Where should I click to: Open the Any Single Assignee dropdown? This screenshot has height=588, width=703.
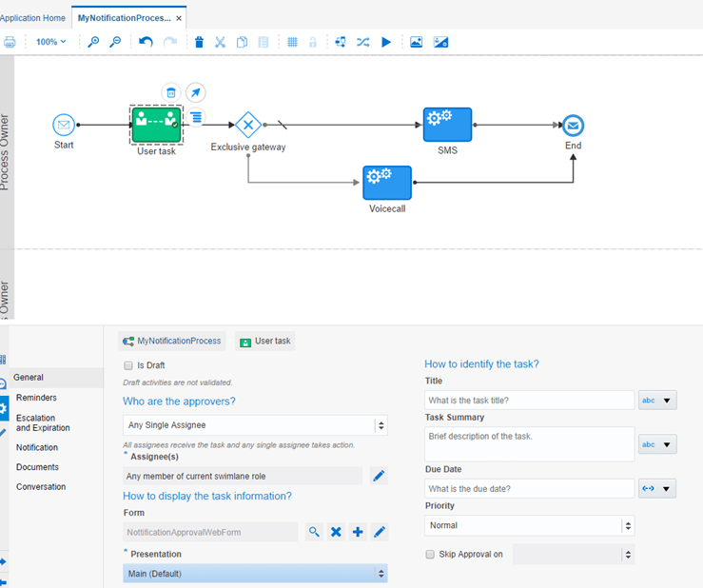point(255,425)
